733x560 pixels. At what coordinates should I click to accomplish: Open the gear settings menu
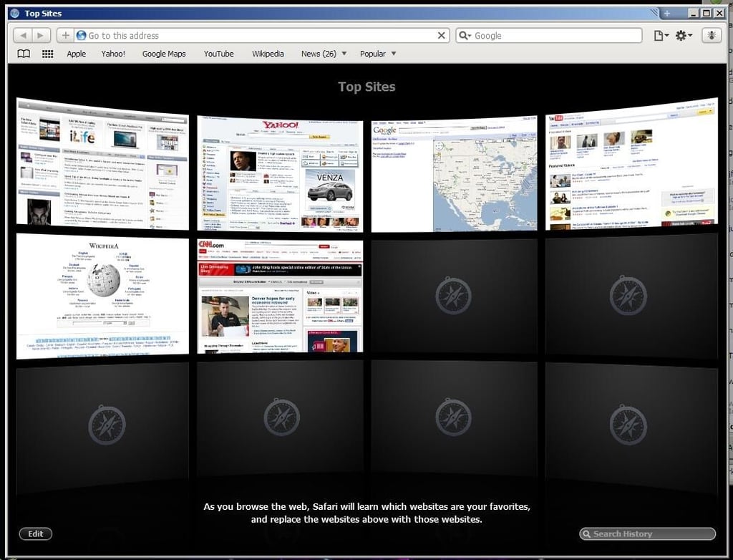pos(684,36)
